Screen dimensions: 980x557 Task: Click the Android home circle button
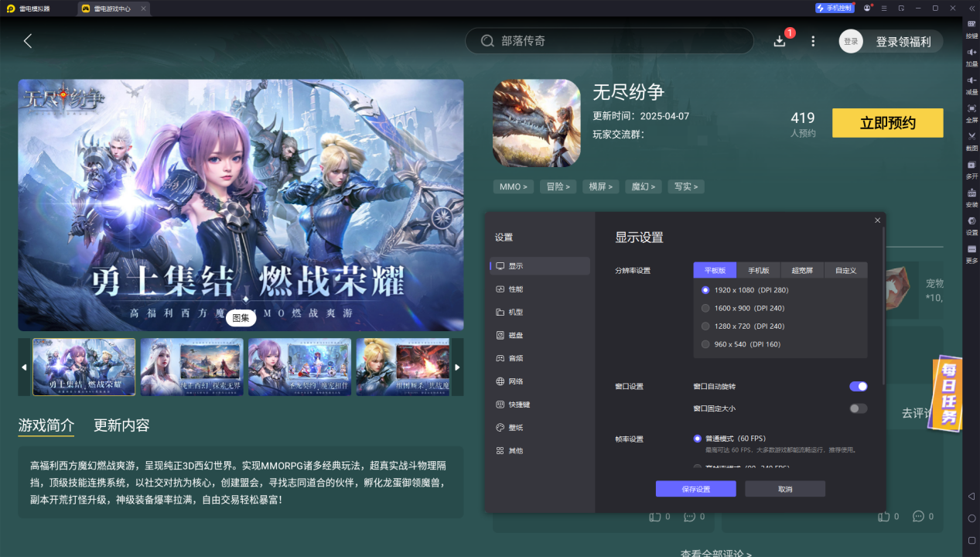971,518
